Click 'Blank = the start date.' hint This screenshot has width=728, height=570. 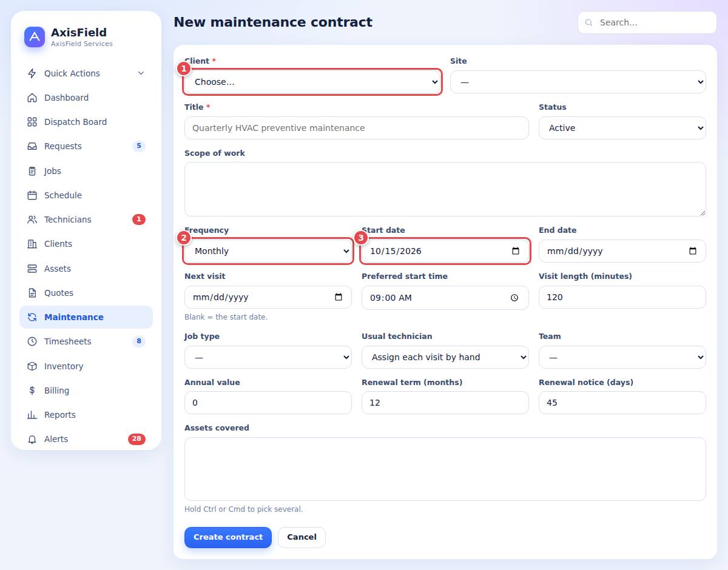coord(226,317)
